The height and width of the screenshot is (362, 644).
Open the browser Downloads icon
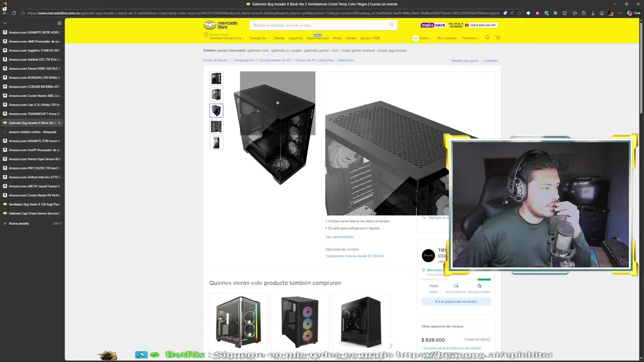[x=593, y=13]
